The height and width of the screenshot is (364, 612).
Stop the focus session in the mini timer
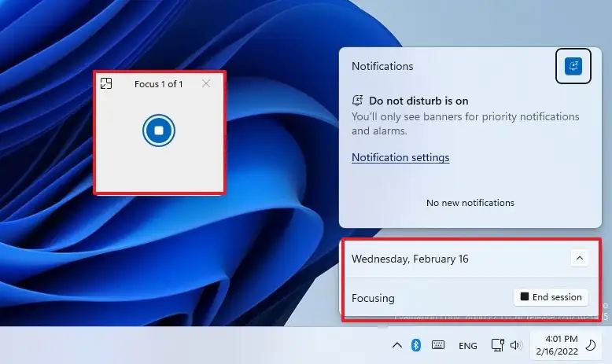(158, 131)
